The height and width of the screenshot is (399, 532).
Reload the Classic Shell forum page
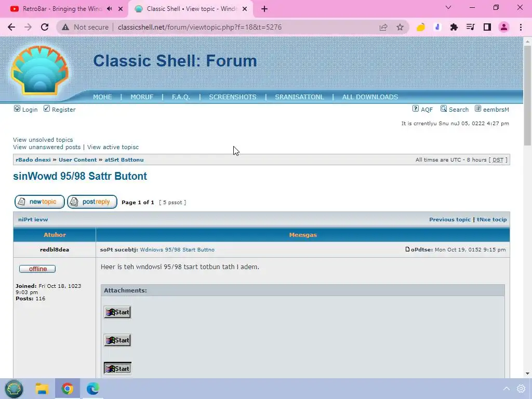tap(45, 27)
